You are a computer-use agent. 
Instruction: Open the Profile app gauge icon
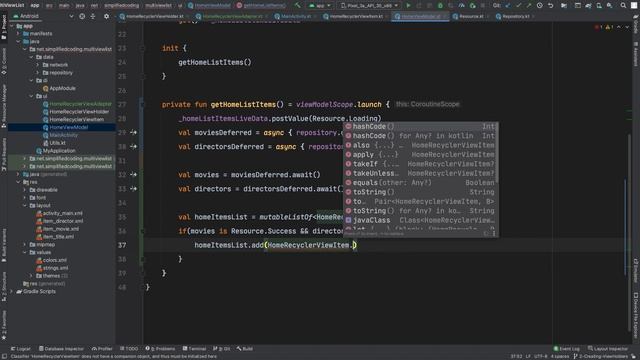[462, 6]
